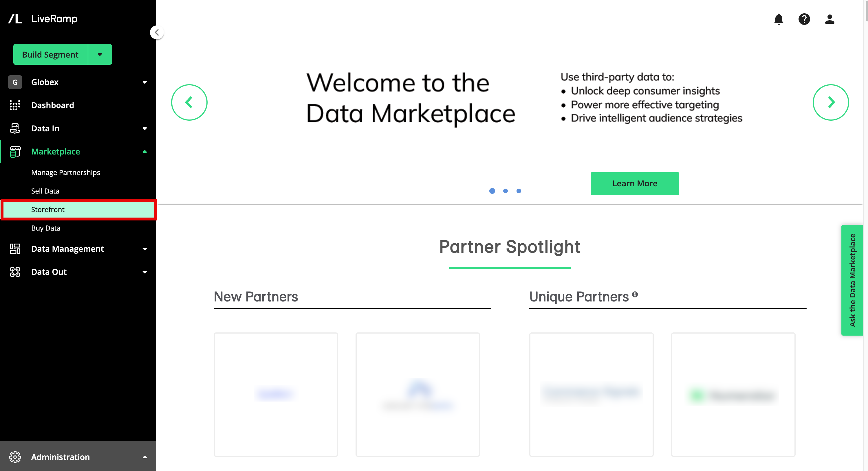Click the Administration gear icon
The width and height of the screenshot is (868, 471).
[x=15, y=457]
